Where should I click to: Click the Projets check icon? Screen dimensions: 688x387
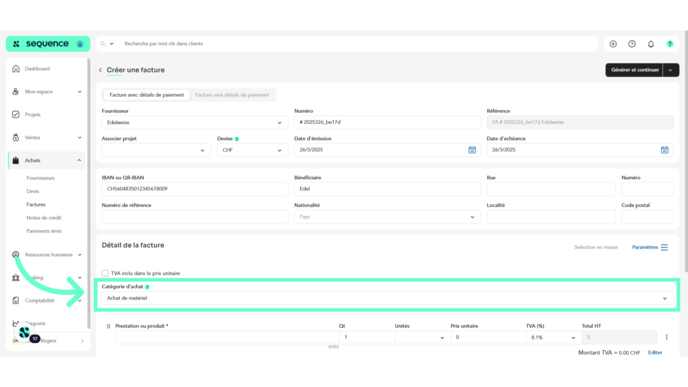tap(16, 115)
